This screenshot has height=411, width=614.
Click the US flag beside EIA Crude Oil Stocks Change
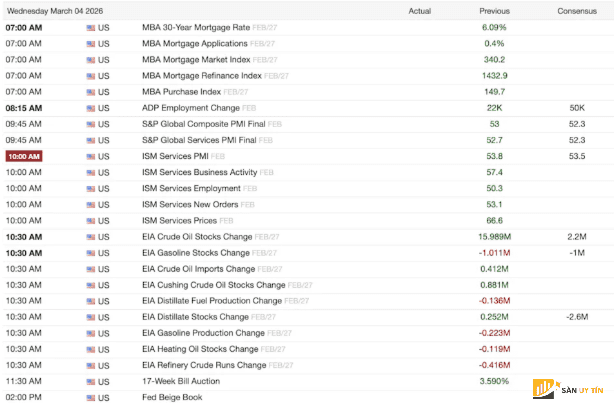pyautogui.click(x=91, y=236)
